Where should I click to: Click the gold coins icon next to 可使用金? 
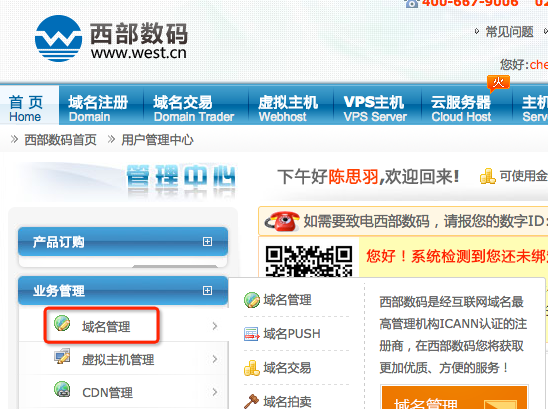coord(488,176)
